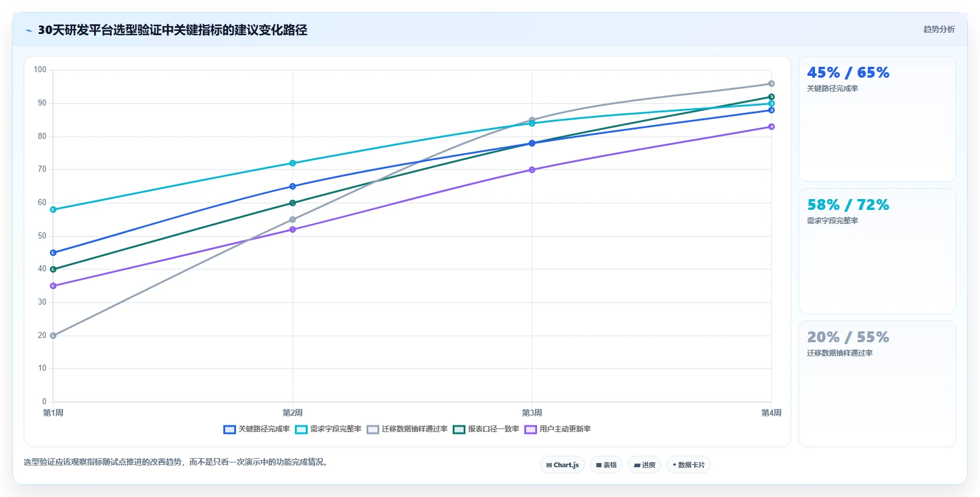Toggle the 报表口径一致率 legend series

click(486, 429)
